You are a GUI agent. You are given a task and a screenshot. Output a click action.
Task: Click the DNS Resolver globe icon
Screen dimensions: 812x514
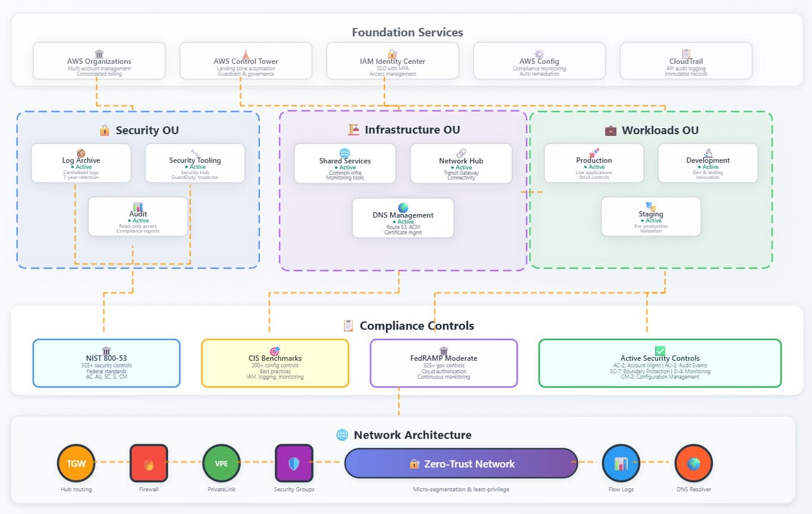pyautogui.click(x=693, y=463)
